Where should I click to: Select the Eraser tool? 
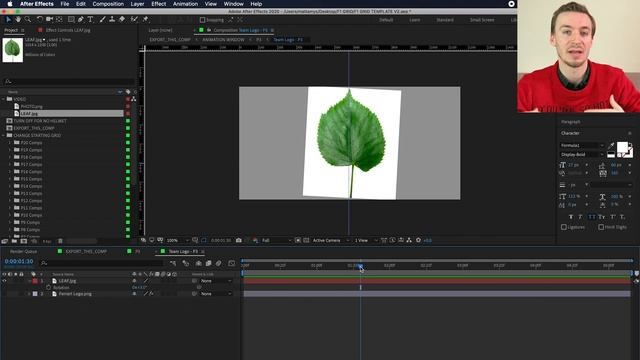(x=122, y=19)
